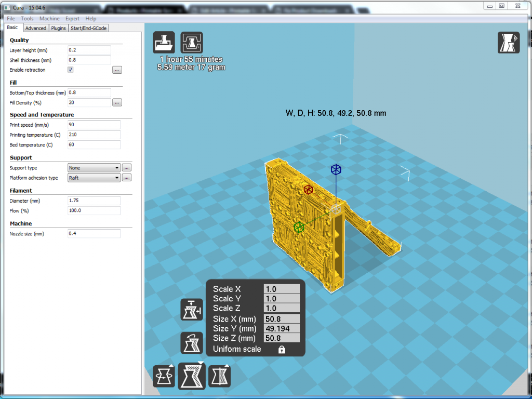Click the '5.59 meter 17 gram' text

coord(191,67)
